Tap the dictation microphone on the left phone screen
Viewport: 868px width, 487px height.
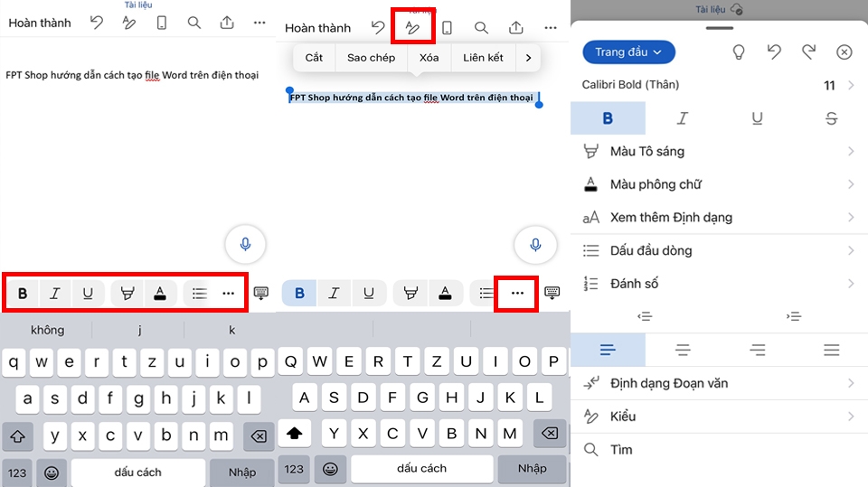click(245, 244)
